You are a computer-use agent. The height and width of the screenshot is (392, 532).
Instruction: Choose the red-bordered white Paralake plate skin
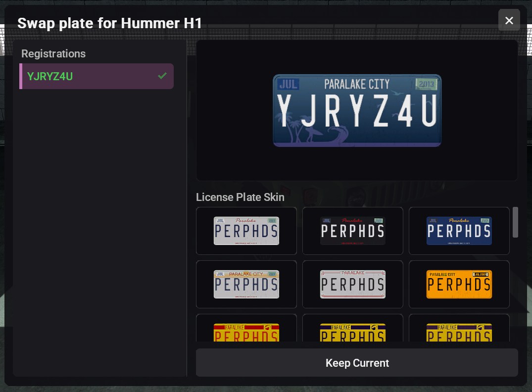click(x=352, y=285)
